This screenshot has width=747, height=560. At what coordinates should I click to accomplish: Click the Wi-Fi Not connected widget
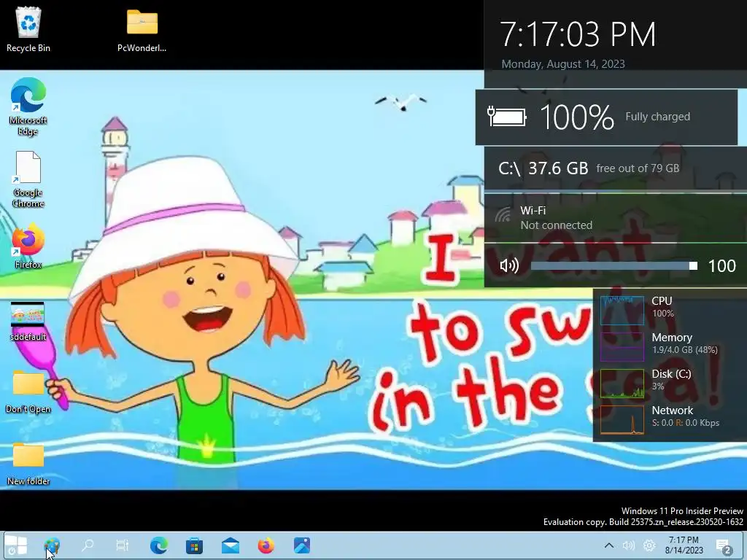pos(615,218)
